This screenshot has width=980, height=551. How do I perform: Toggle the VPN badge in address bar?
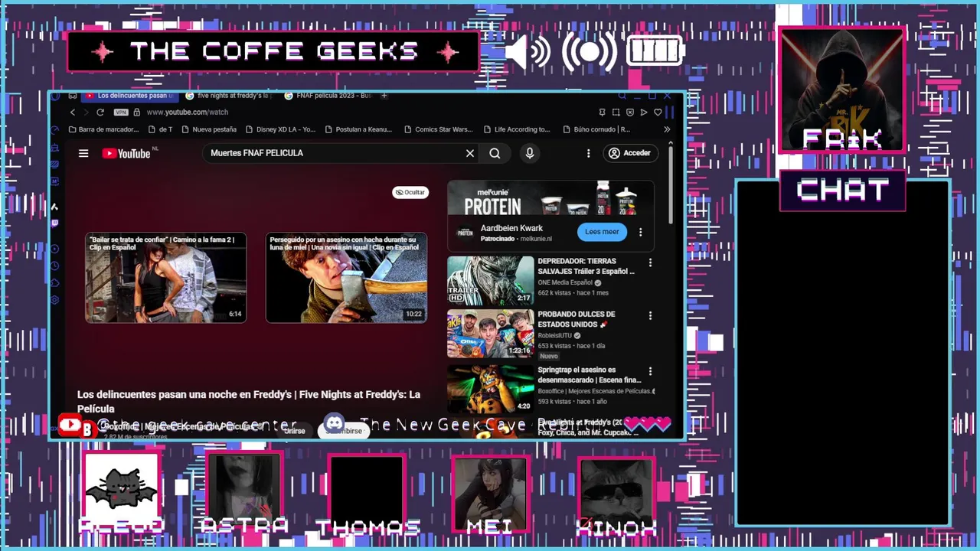[x=120, y=112]
